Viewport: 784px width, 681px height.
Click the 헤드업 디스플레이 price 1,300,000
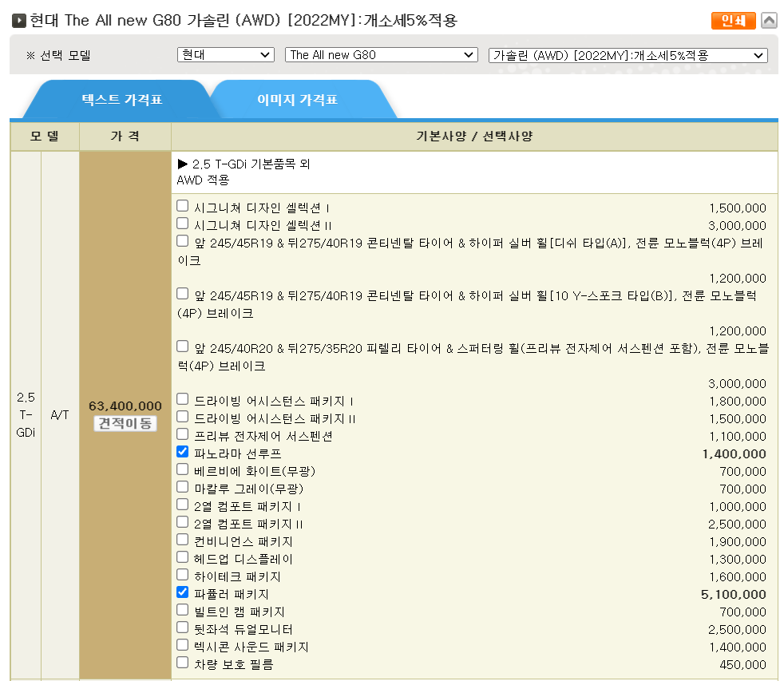pos(738,560)
